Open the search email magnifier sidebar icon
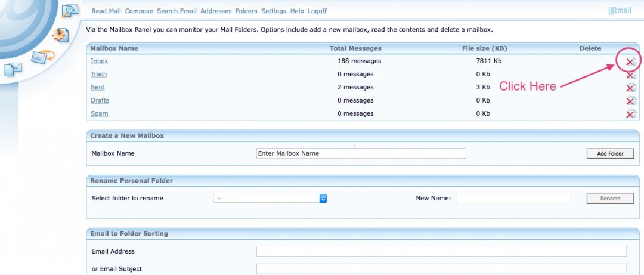This screenshot has height=275, width=644. coord(70,10)
